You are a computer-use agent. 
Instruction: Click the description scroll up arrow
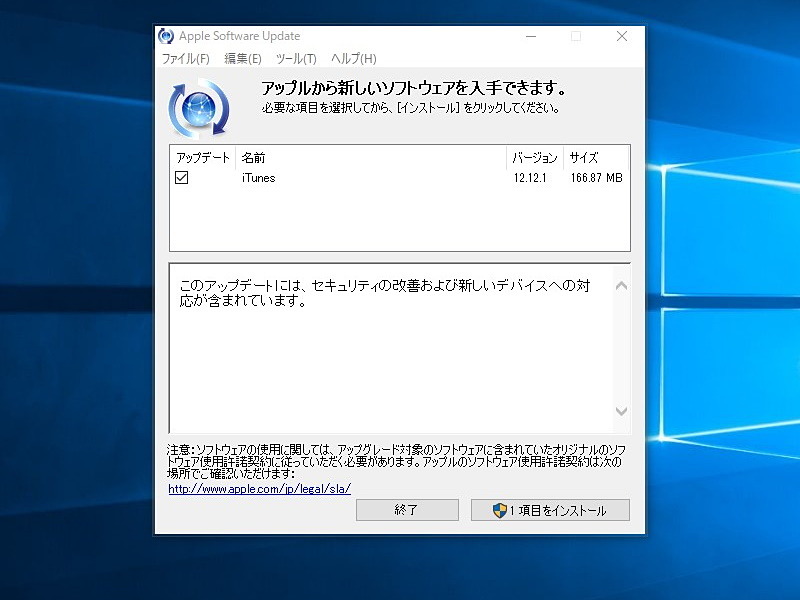(x=621, y=286)
